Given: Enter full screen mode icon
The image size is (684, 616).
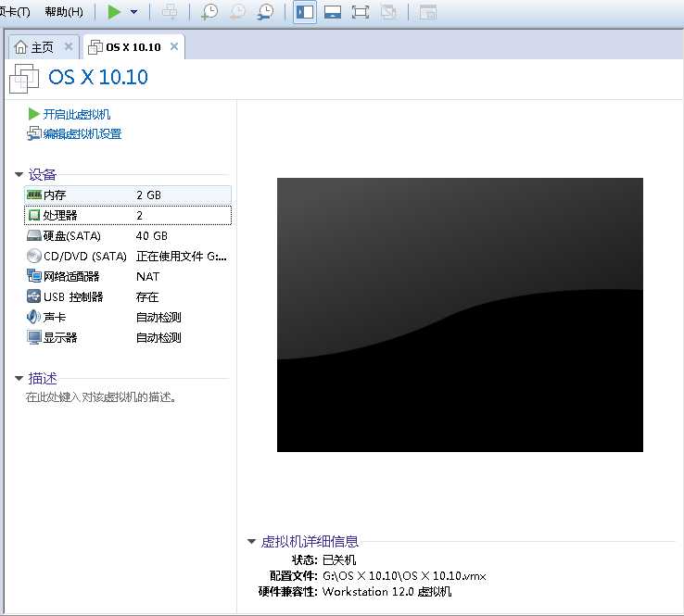Looking at the screenshot, I should tap(361, 12).
